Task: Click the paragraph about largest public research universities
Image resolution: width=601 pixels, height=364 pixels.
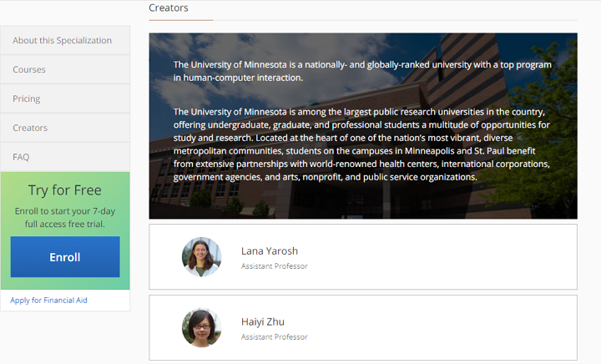Action: 362,144
